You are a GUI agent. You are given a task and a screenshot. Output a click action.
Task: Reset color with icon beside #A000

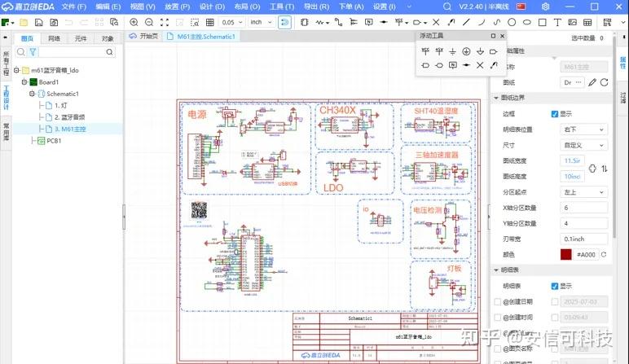click(604, 255)
